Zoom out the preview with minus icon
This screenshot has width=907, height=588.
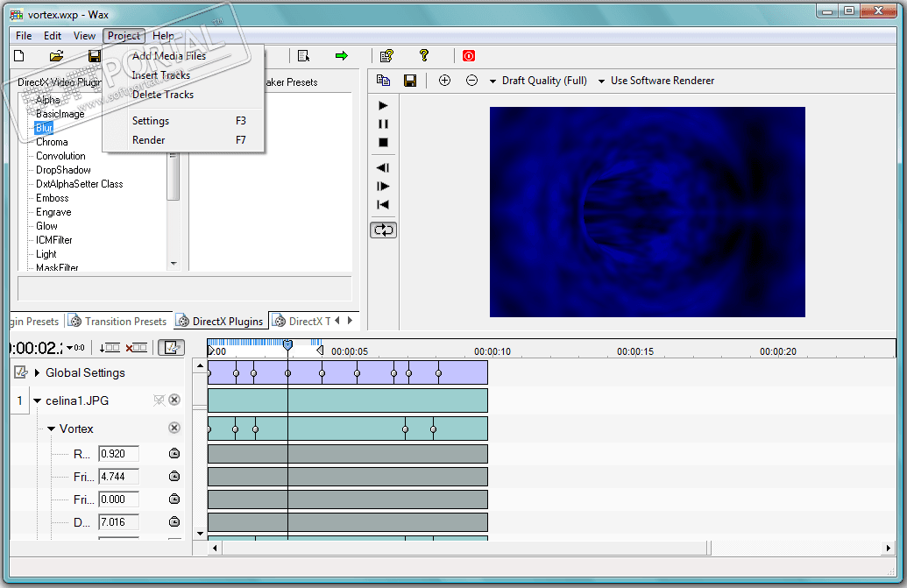click(x=471, y=81)
